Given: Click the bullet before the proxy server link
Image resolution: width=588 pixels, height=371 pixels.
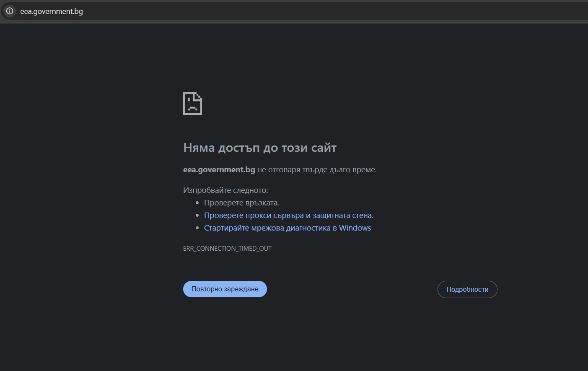Looking at the screenshot, I should click(197, 215).
